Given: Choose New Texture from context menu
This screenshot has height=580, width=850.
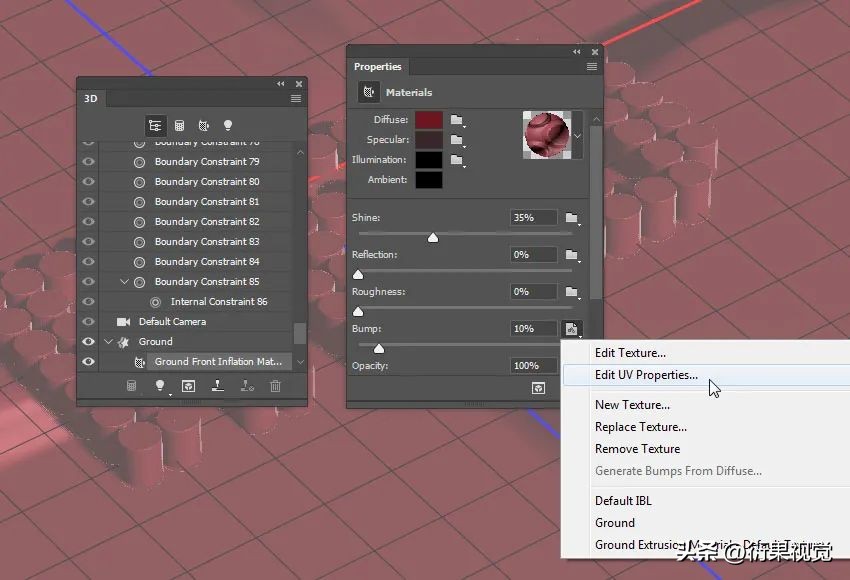Looking at the screenshot, I should 632,405.
